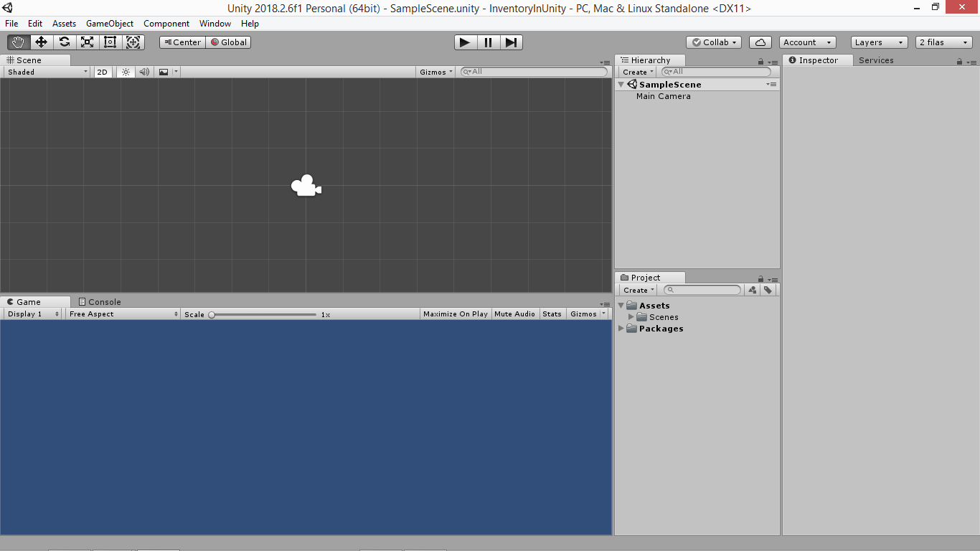Open the 2 filas layout dropdown
The height and width of the screenshot is (551, 980).
pos(943,42)
